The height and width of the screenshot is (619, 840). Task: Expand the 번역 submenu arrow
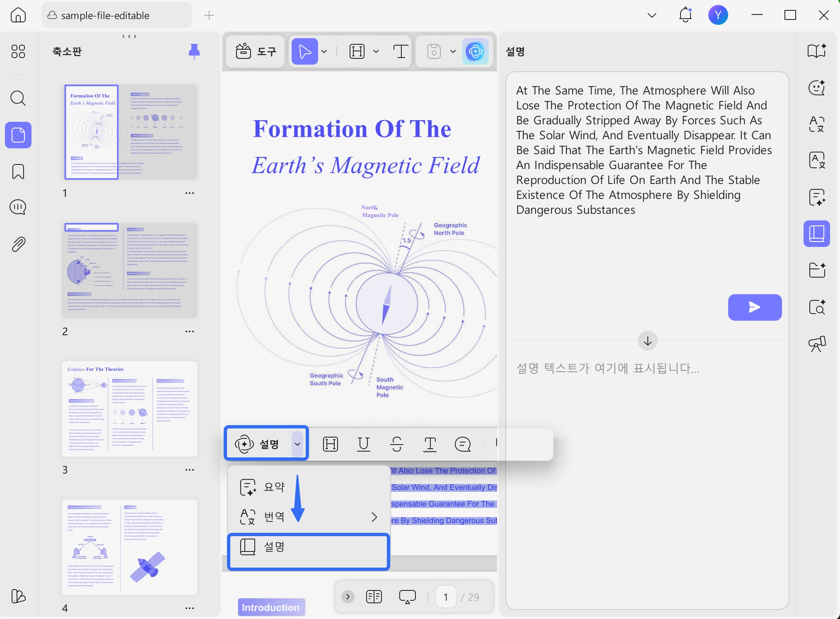click(x=374, y=517)
